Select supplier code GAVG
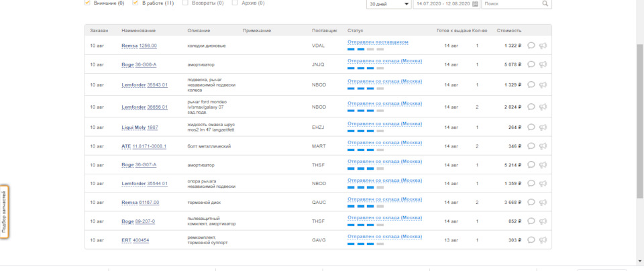Viewport: 644px width, 271px height. click(x=319, y=240)
